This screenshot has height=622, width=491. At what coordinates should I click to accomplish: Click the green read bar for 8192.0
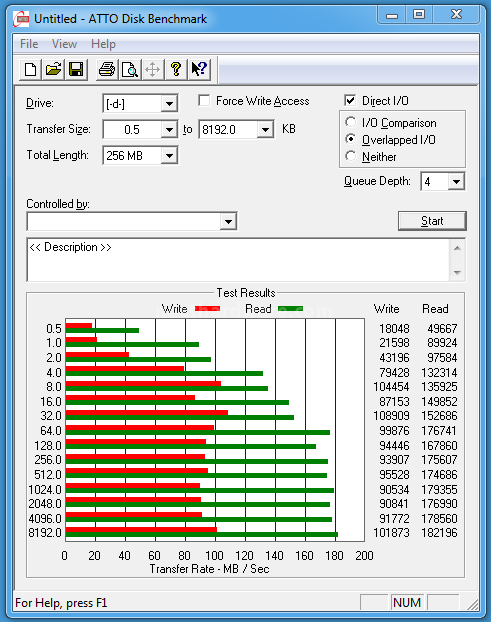pyautogui.click(x=202, y=535)
